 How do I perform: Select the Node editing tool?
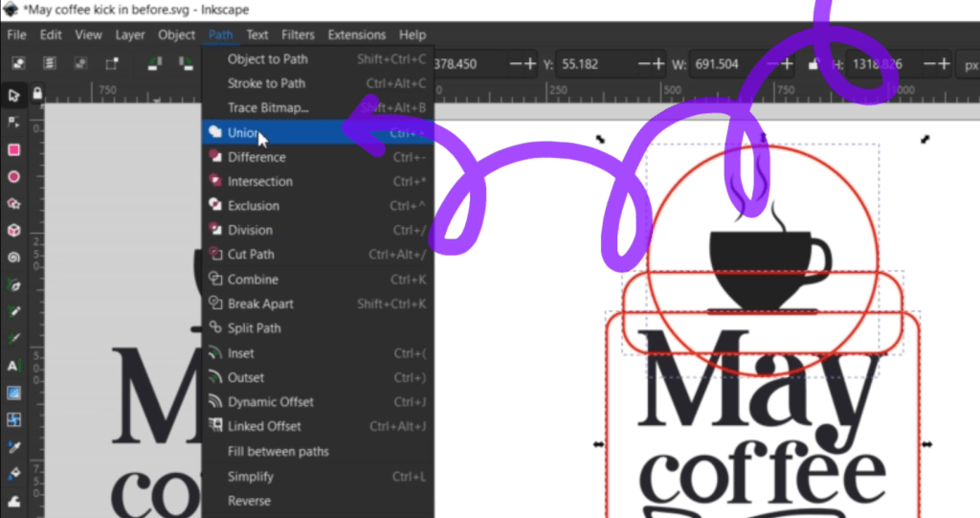coord(13,122)
